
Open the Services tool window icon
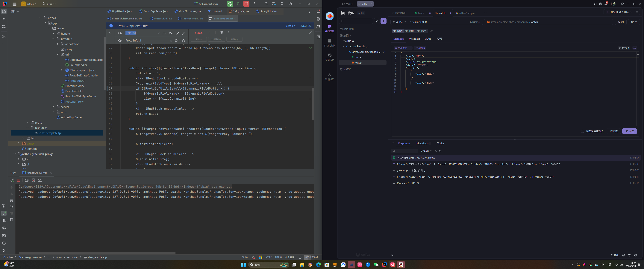coord(4,228)
